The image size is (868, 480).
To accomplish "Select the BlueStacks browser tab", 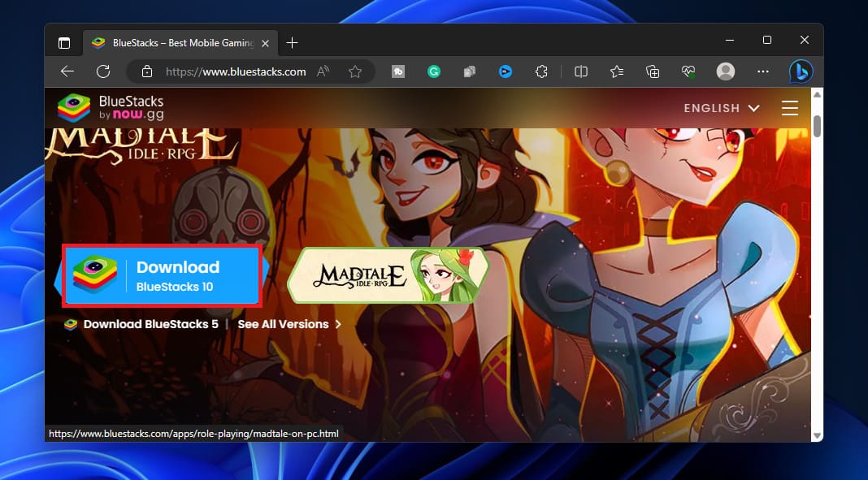I will [x=180, y=42].
